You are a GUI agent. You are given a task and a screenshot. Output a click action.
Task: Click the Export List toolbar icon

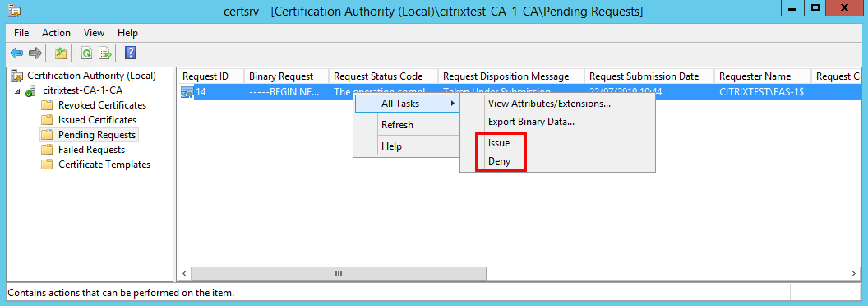pyautogui.click(x=105, y=53)
